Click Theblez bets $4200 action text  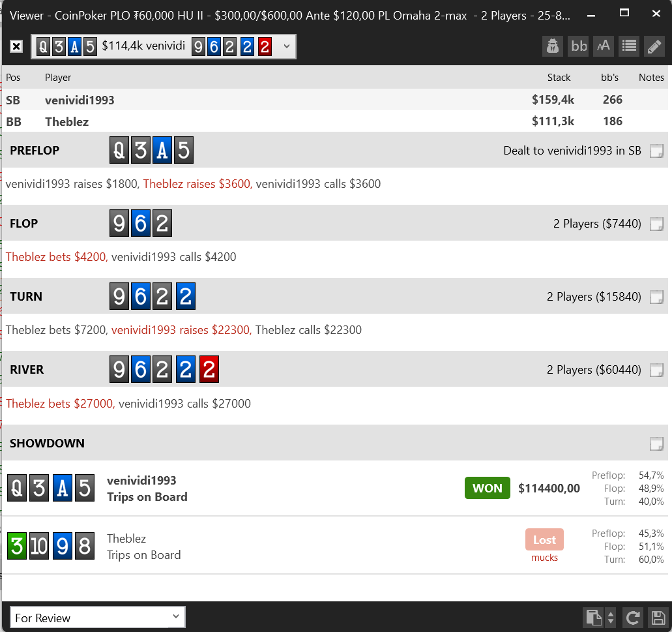[57, 257]
